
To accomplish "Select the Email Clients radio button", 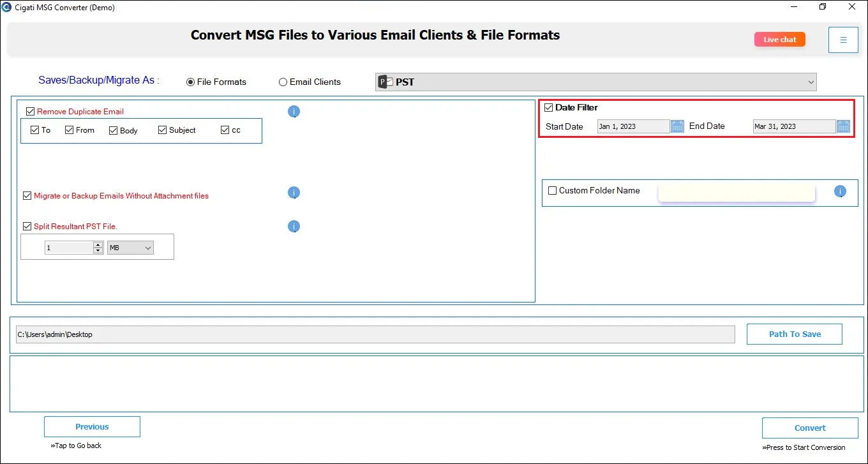I will pyautogui.click(x=283, y=82).
